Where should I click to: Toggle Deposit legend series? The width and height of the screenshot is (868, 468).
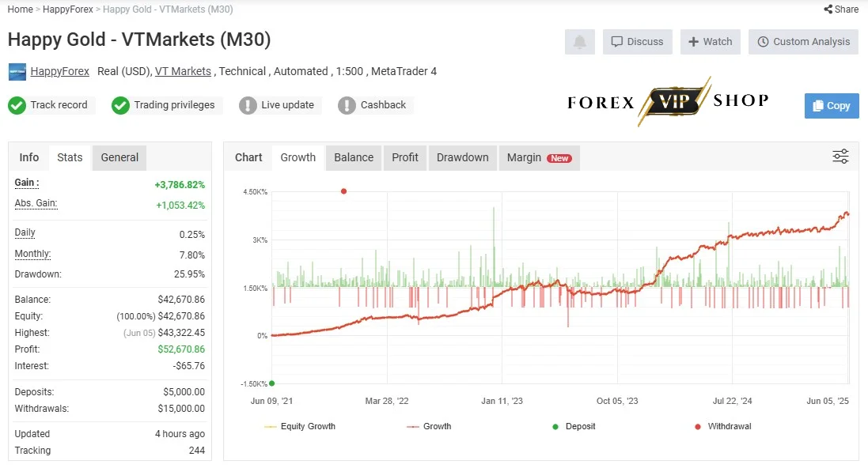coord(574,427)
